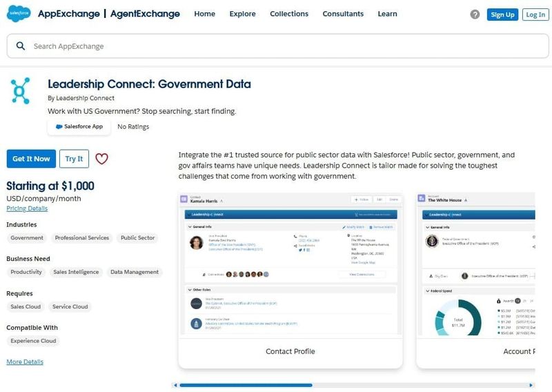The width and height of the screenshot is (552, 392).
Task: Click the Try It button
Action: coord(74,159)
